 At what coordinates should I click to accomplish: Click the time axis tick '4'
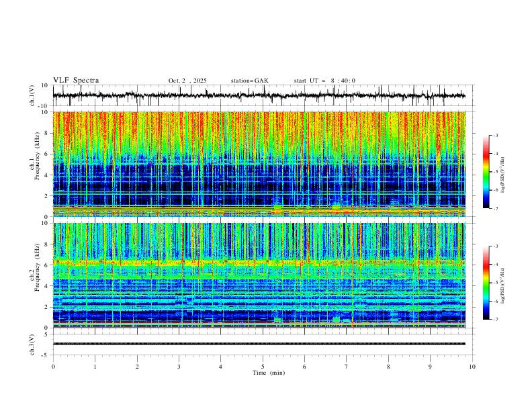point(221,367)
